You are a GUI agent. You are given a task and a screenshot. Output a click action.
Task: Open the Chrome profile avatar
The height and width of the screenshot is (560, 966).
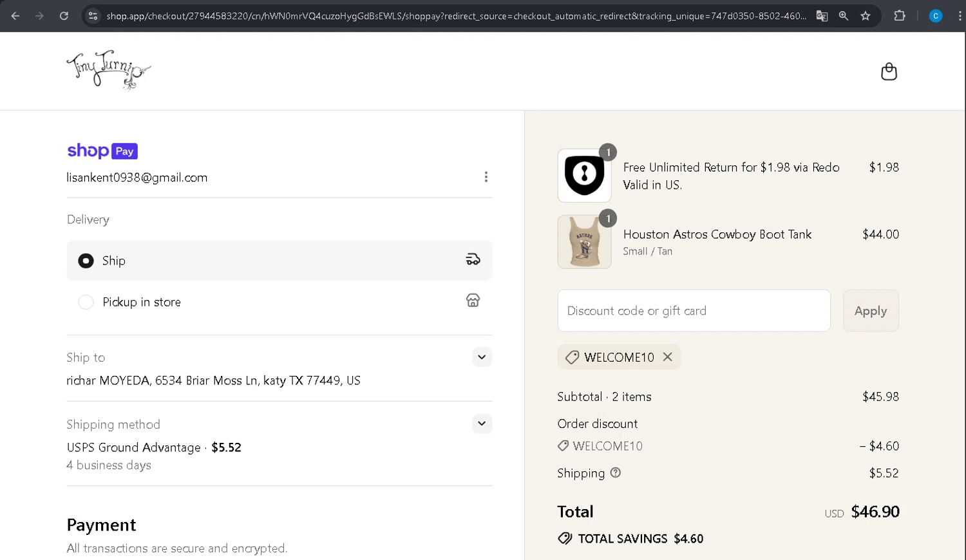(936, 15)
